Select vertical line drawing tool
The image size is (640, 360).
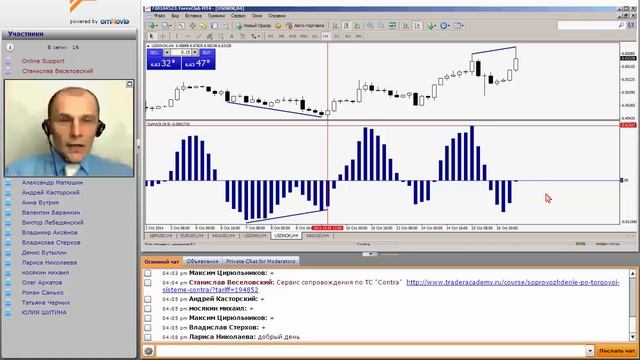pos(177,36)
